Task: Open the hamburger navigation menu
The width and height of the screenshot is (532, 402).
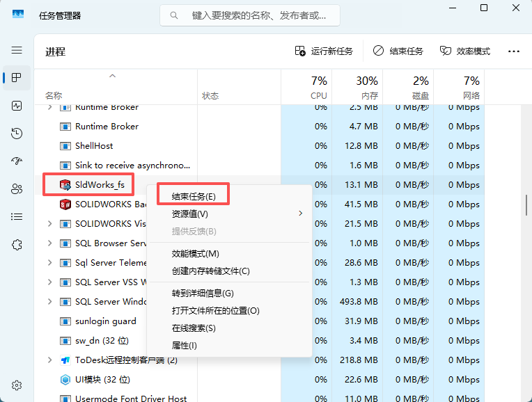Action: (x=17, y=50)
